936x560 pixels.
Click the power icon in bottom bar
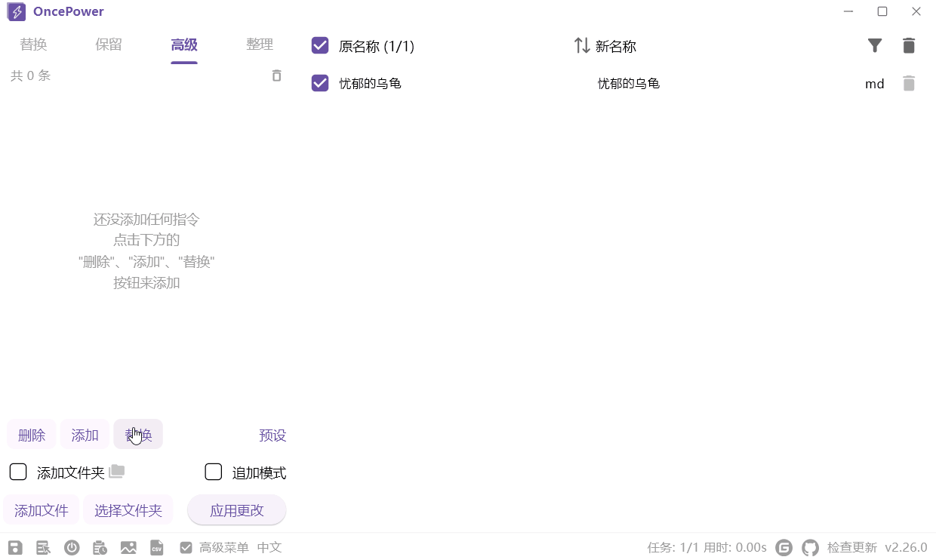(72, 548)
